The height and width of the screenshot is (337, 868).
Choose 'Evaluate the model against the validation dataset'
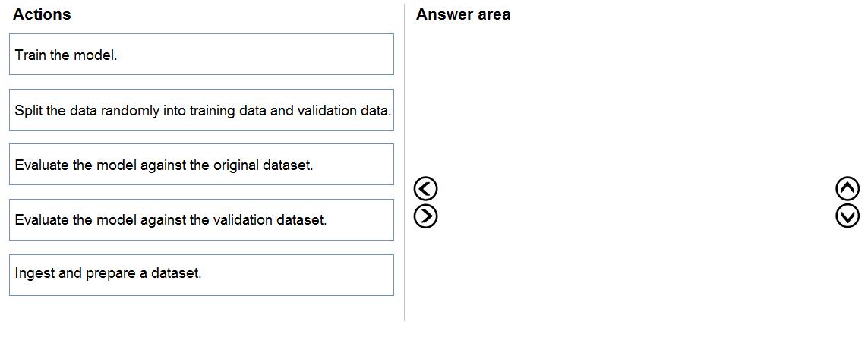(x=201, y=219)
